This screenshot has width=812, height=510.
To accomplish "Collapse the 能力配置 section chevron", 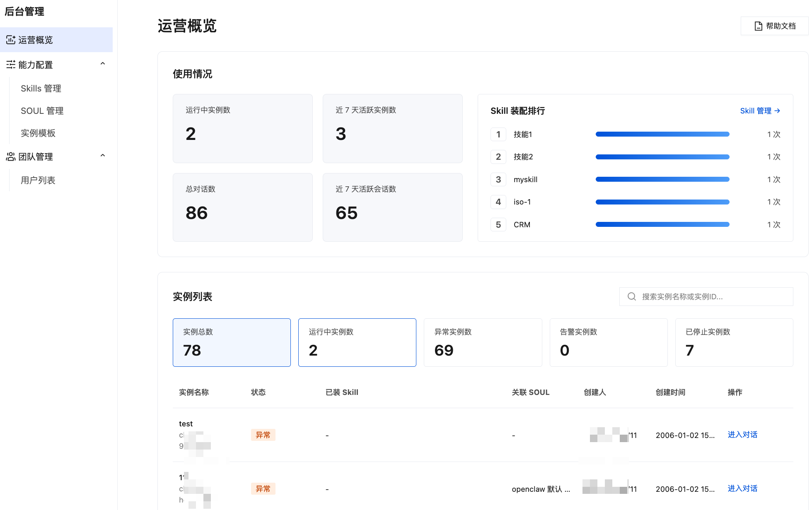I will coord(103,64).
